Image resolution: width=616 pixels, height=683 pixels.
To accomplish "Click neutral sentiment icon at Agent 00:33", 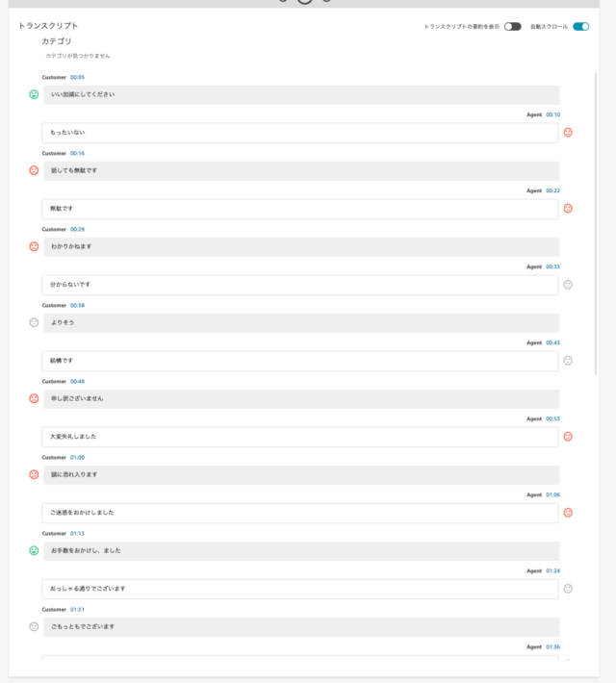I will 568,285.
